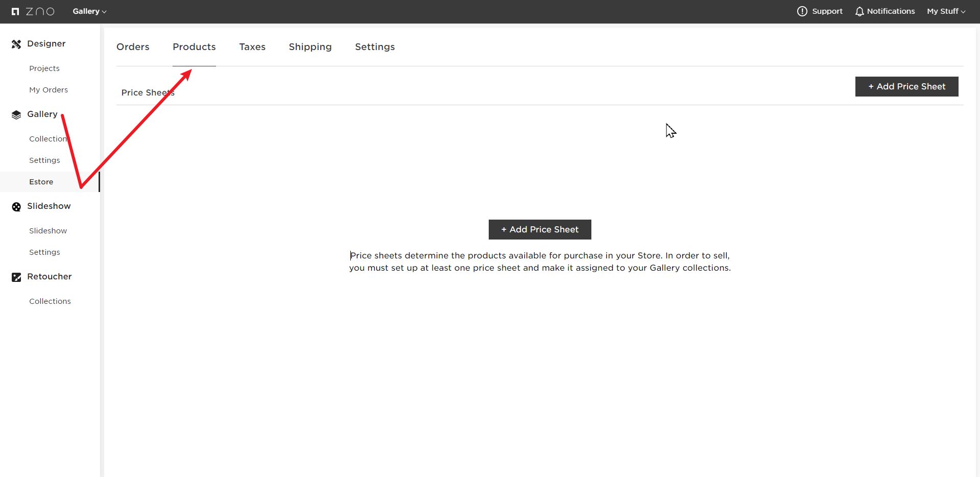Switch to the Orders tab
Viewport: 980px width, 477px height.
click(133, 47)
